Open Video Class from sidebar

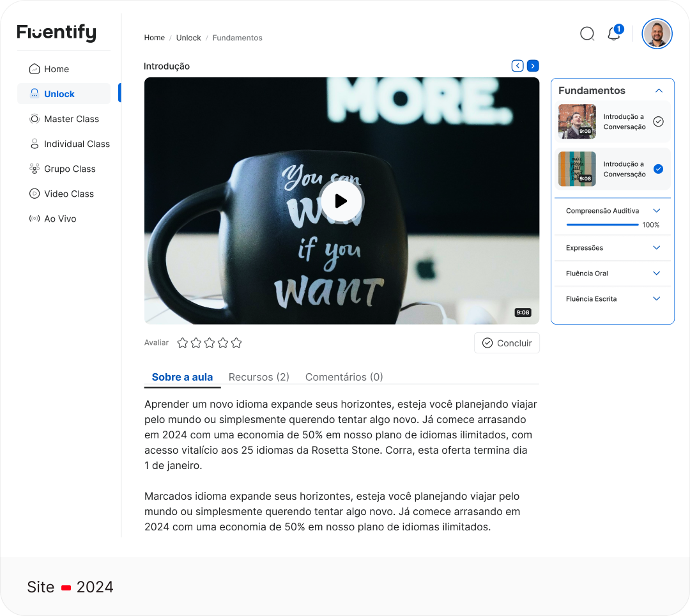[x=68, y=194]
